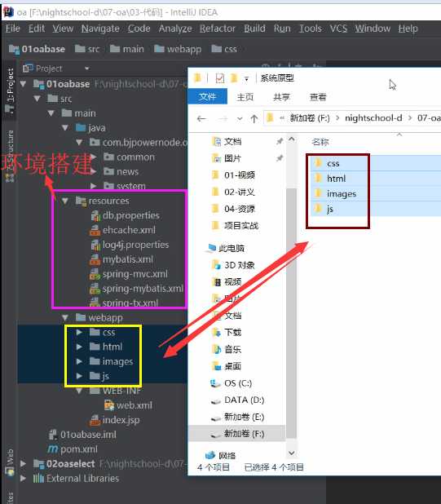Expand the images folder under webapp
Viewport: 441px width, 504px height.
[79, 361]
